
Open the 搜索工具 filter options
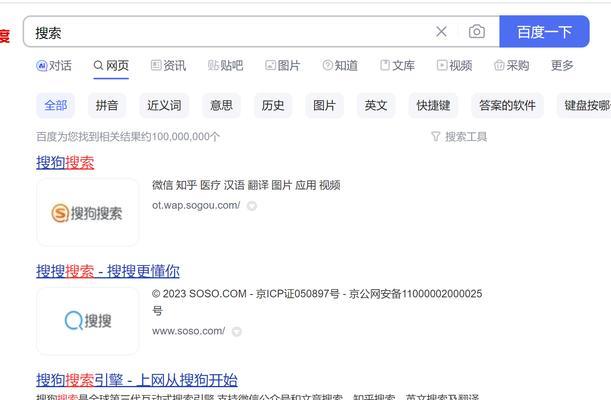coord(459,137)
